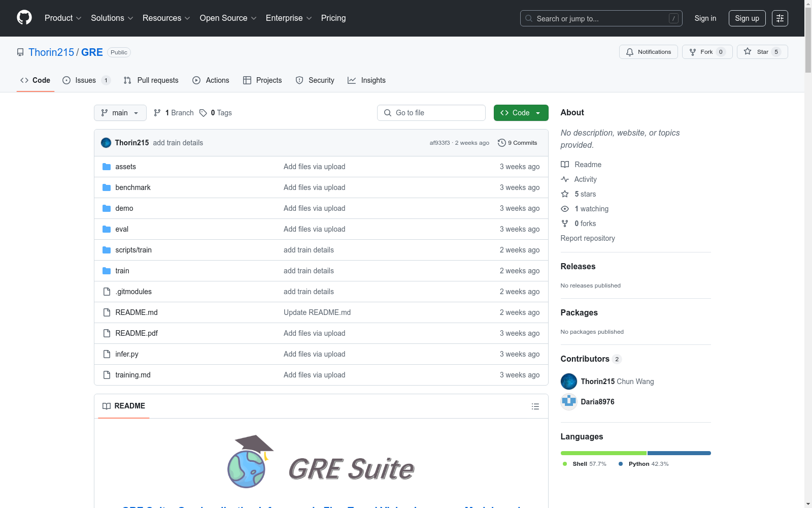Click the branch icon beside 1 Branch
The image size is (812, 508).
(x=157, y=113)
